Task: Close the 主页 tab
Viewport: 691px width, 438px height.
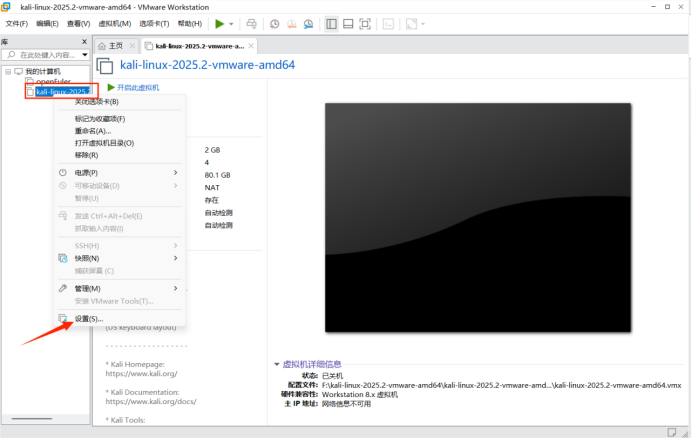Action: click(x=132, y=46)
